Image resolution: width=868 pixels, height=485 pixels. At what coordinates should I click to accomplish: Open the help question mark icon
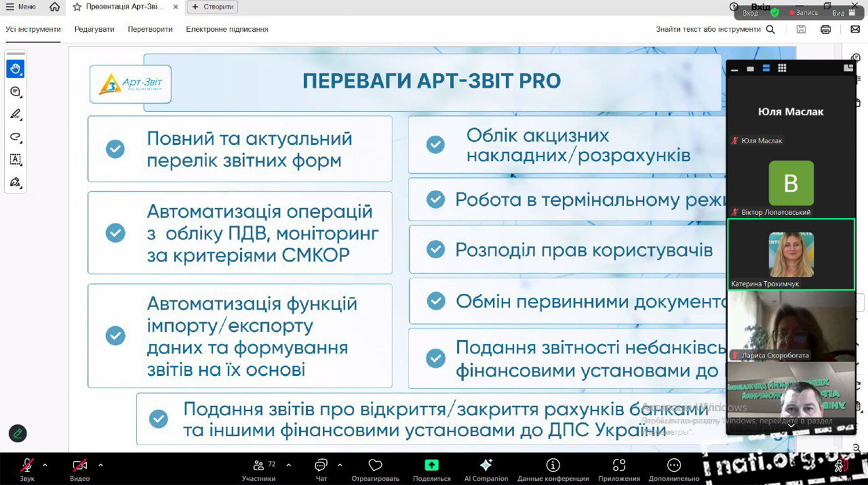click(x=733, y=7)
